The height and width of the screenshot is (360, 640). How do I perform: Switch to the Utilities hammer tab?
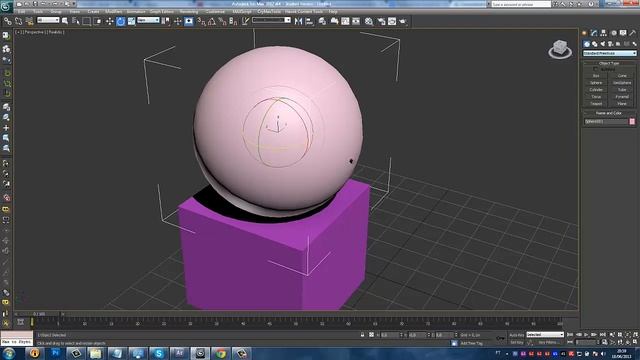tap(633, 33)
